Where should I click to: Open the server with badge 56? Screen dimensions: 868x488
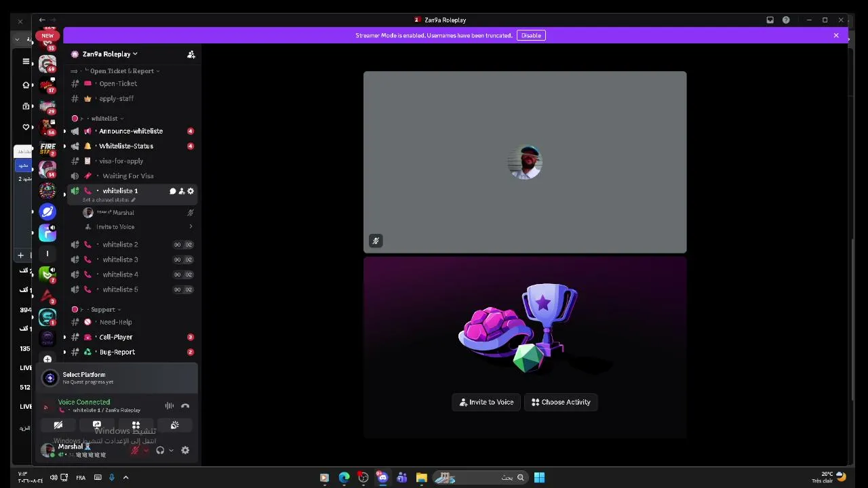tap(47, 127)
